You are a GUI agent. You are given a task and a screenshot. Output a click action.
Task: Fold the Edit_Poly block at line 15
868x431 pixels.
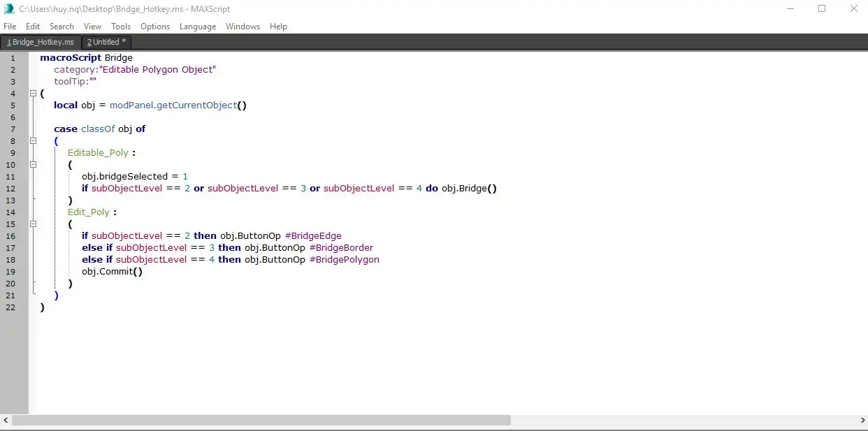click(33, 224)
